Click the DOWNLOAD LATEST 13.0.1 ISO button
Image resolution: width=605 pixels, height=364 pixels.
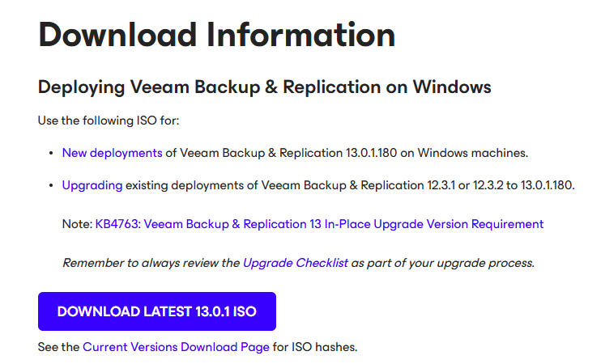point(157,311)
